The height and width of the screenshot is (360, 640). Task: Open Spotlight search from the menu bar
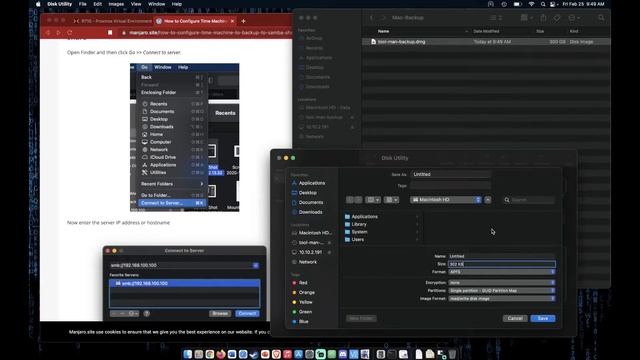543,4
